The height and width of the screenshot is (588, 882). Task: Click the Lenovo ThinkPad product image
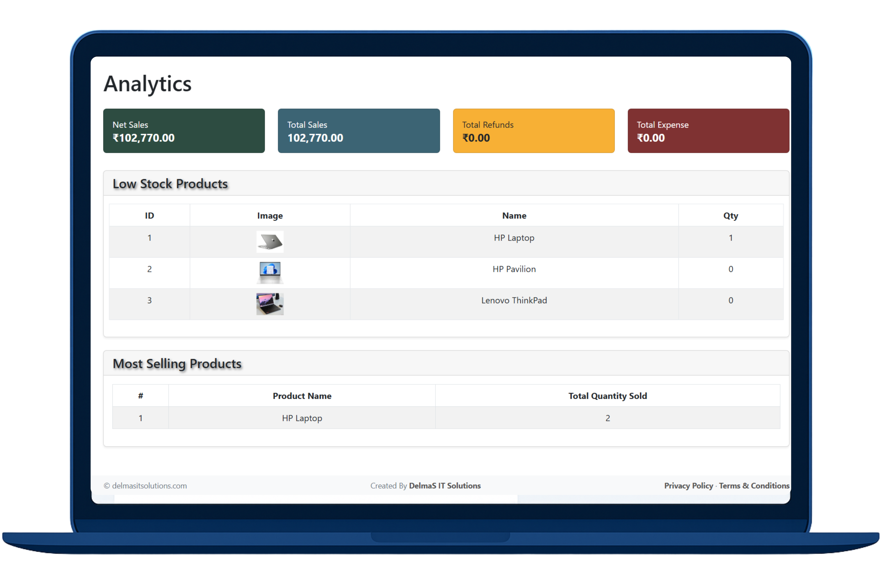[270, 304]
